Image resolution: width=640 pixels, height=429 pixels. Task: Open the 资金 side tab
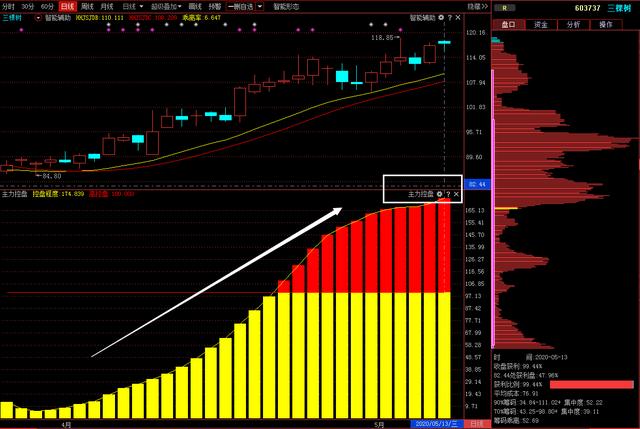click(541, 24)
